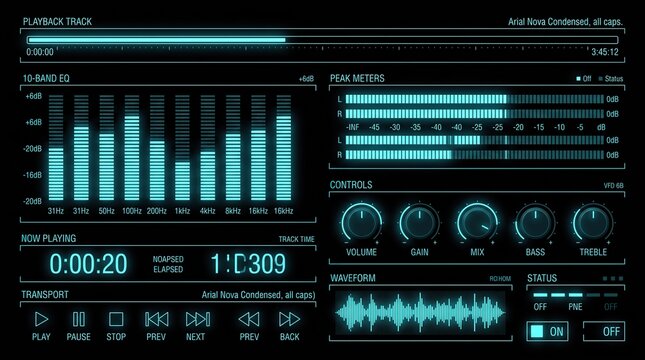Click the BACK double-arrow forward icon

(290, 319)
